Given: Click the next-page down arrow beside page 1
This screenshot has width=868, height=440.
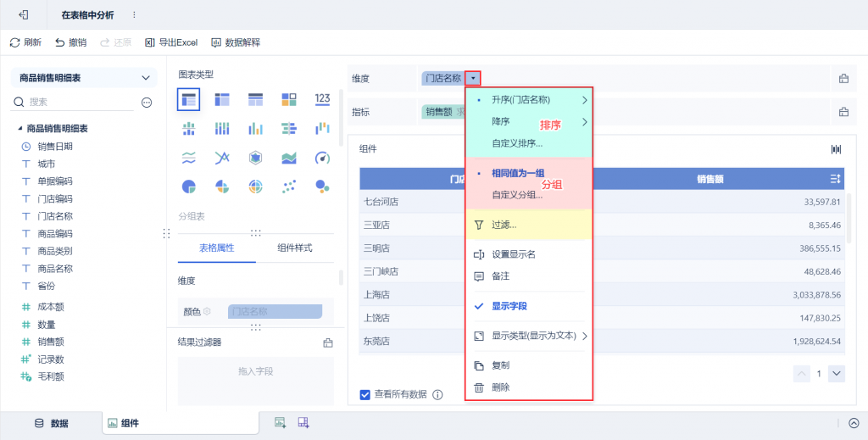Looking at the screenshot, I should point(837,374).
